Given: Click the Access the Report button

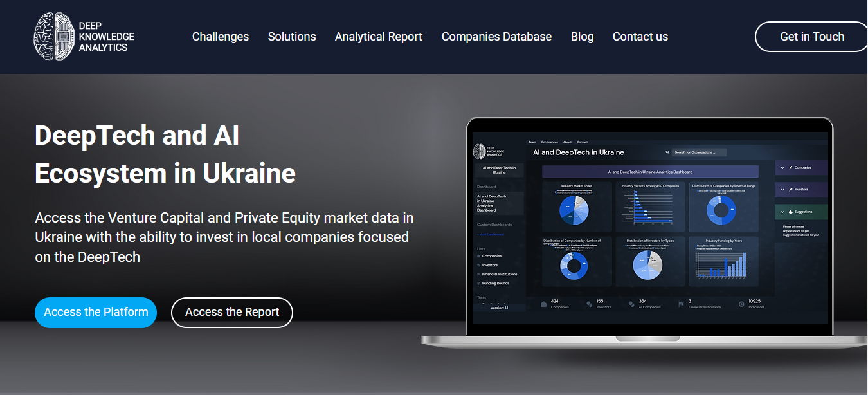Looking at the screenshot, I should (x=232, y=313).
